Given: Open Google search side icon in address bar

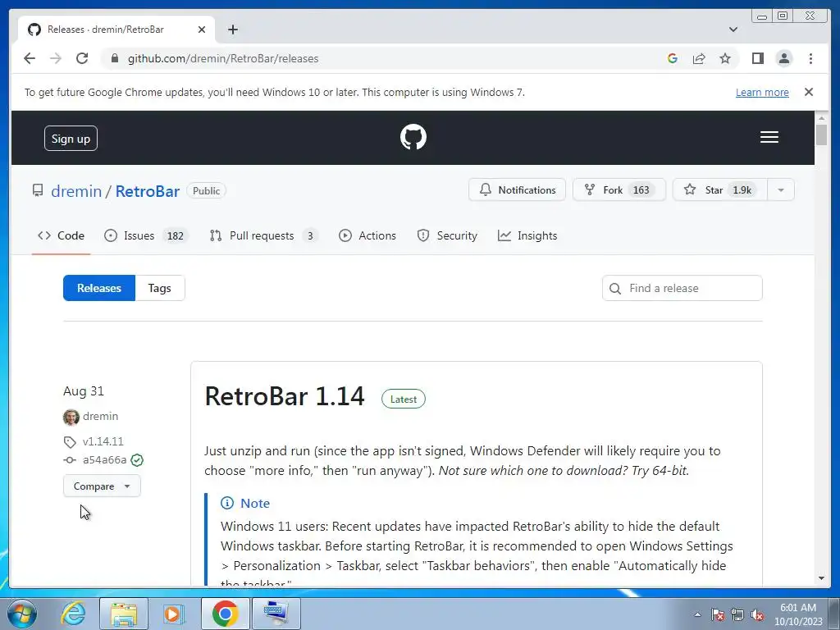Looking at the screenshot, I should pos(673,58).
